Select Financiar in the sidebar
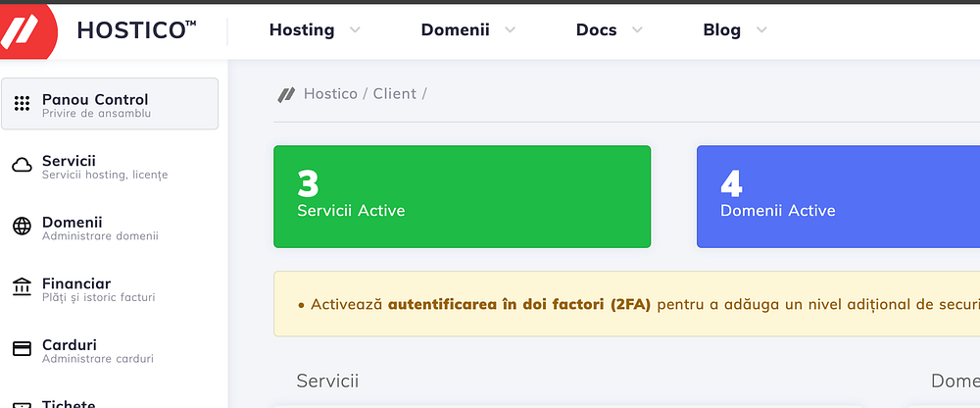The height and width of the screenshot is (408, 980). point(76,283)
